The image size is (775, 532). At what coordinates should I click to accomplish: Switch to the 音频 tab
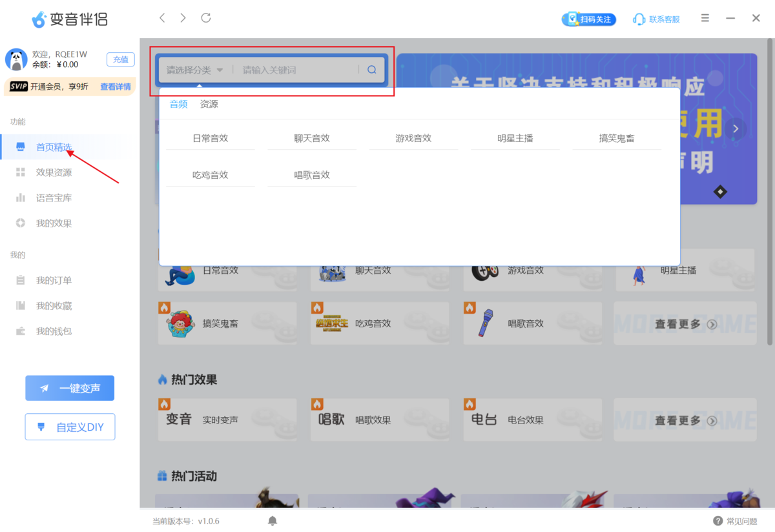tap(179, 104)
